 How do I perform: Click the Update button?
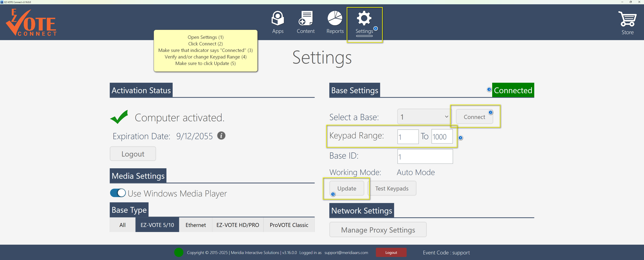pyautogui.click(x=347, y=188)
